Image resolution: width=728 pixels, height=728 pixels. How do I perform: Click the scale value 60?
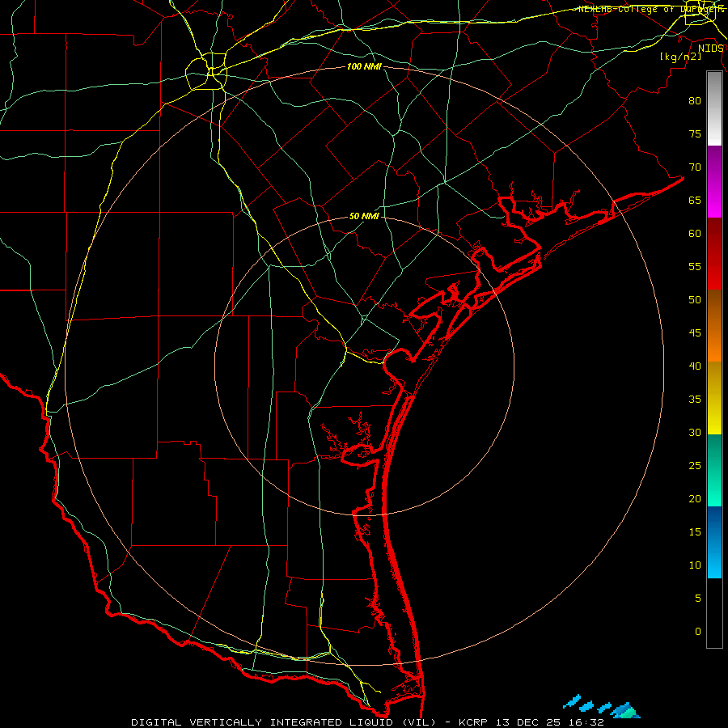coord(695,234)
